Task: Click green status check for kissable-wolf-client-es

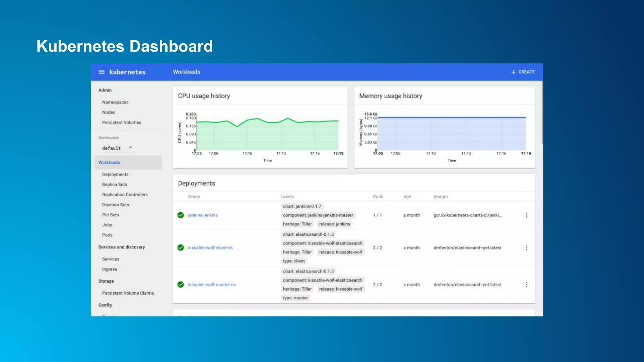Action: [x=180, y=248]
